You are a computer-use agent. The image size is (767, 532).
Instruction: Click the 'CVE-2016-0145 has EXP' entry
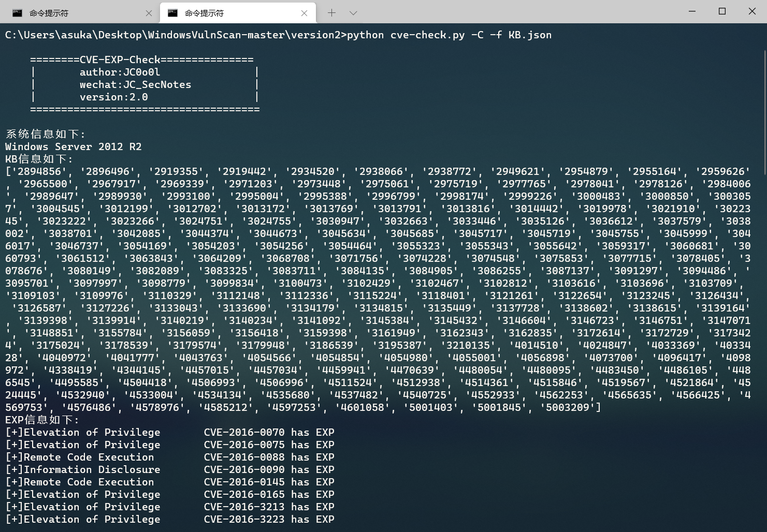269,482
